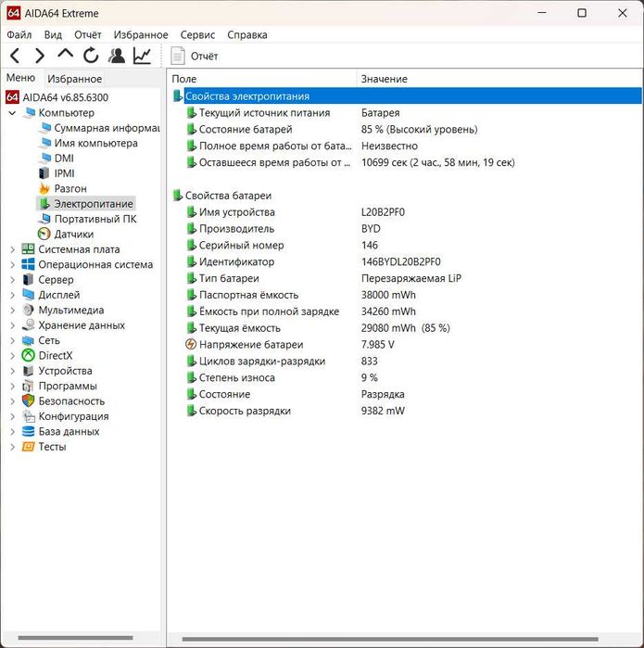
Task: Click the Тесты benchmark icon
Action: click(28, 447)
